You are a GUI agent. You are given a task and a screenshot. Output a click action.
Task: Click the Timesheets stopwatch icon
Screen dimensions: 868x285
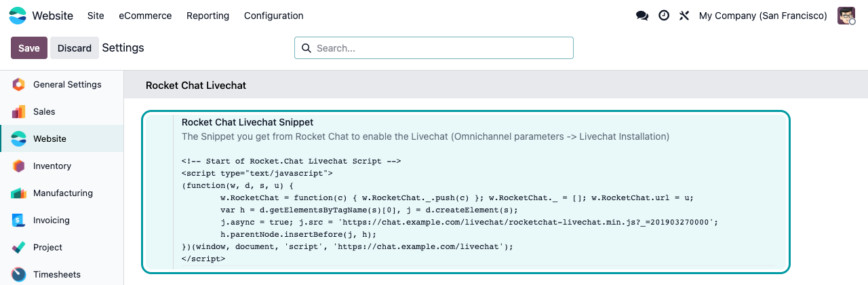coord(18,275)
